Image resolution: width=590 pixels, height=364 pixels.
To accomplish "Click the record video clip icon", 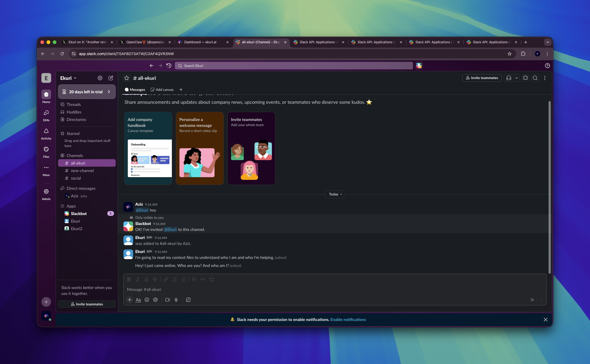I will point(168,300).
